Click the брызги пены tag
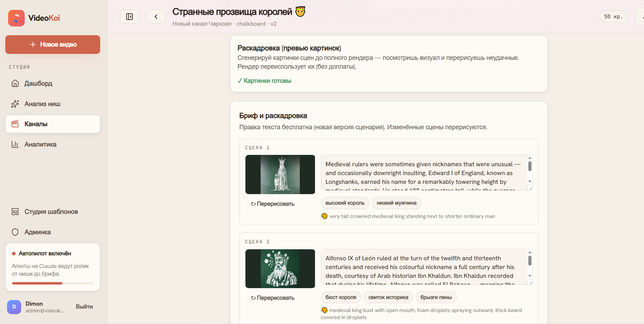 click(x=436, y=297)
